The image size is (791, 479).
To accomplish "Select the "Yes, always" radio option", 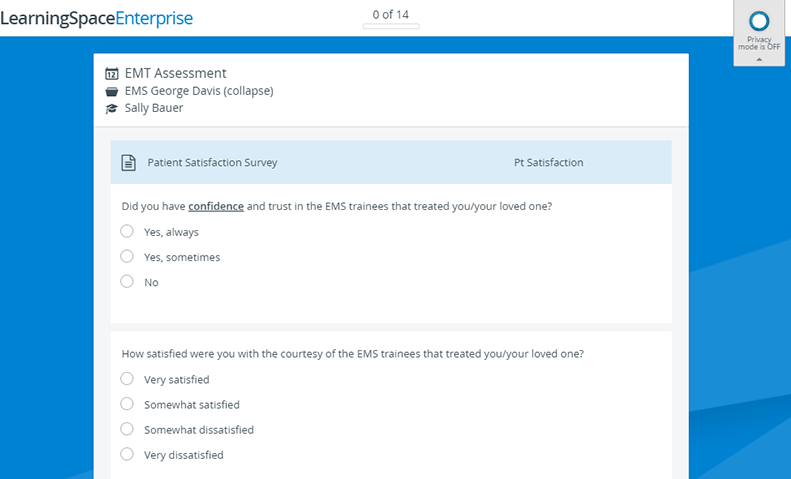I will [x=127, y=231].
